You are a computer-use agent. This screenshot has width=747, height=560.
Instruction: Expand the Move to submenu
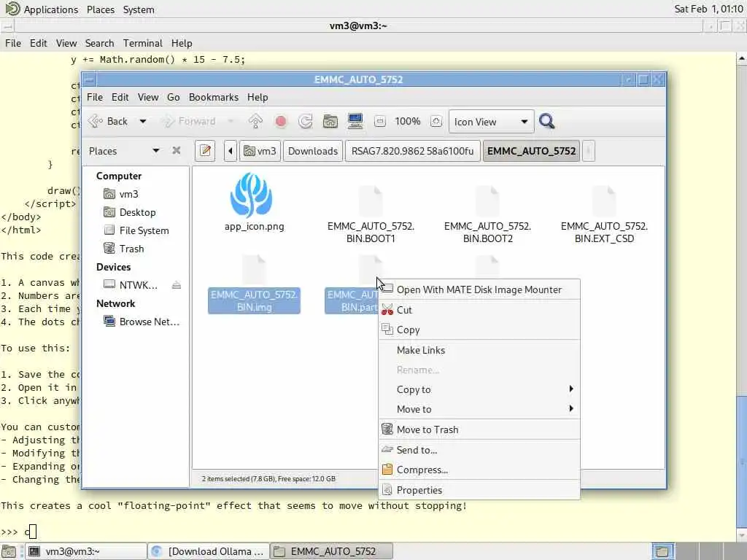tap(479, 409)
